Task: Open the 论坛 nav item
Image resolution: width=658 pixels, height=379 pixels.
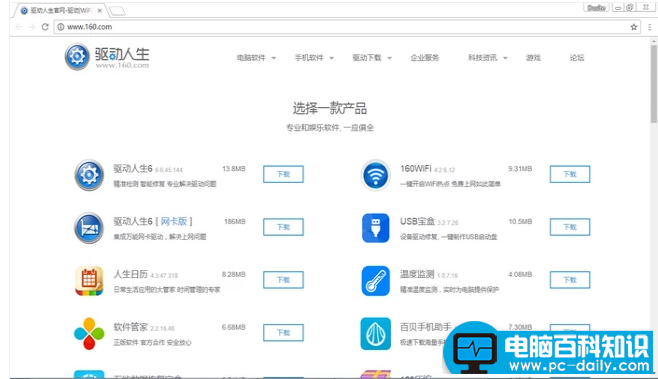Action: (577, 58)
